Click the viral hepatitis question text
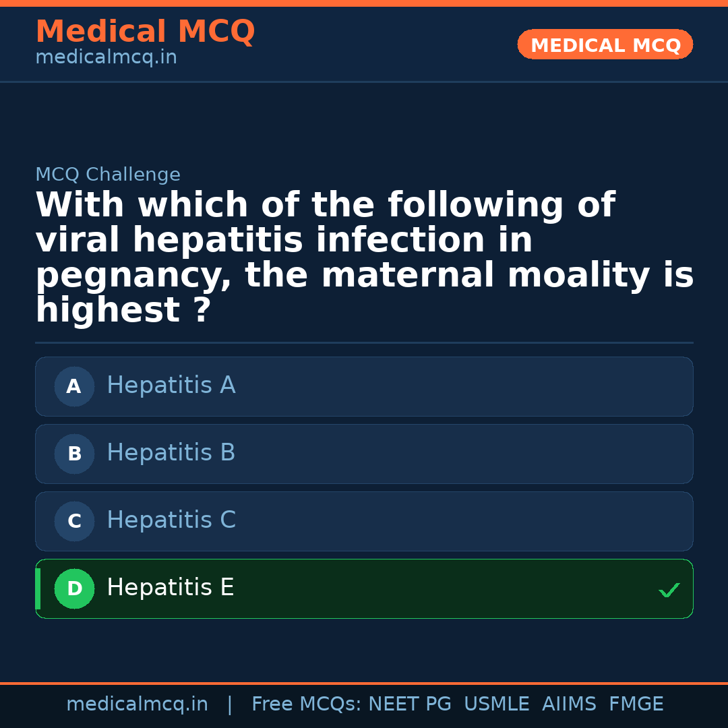This screenshot has height=728, width=728. pos(364,258)
